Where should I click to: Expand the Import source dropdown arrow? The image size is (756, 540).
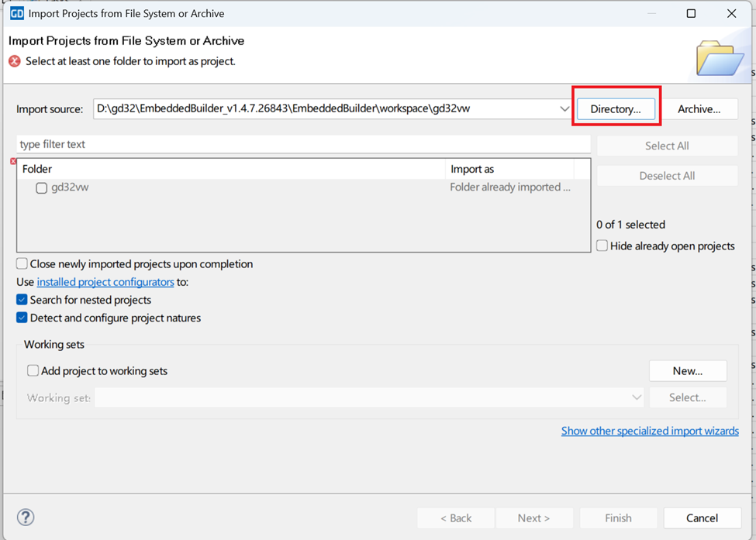pyautogui.click(x=564, y=109)
